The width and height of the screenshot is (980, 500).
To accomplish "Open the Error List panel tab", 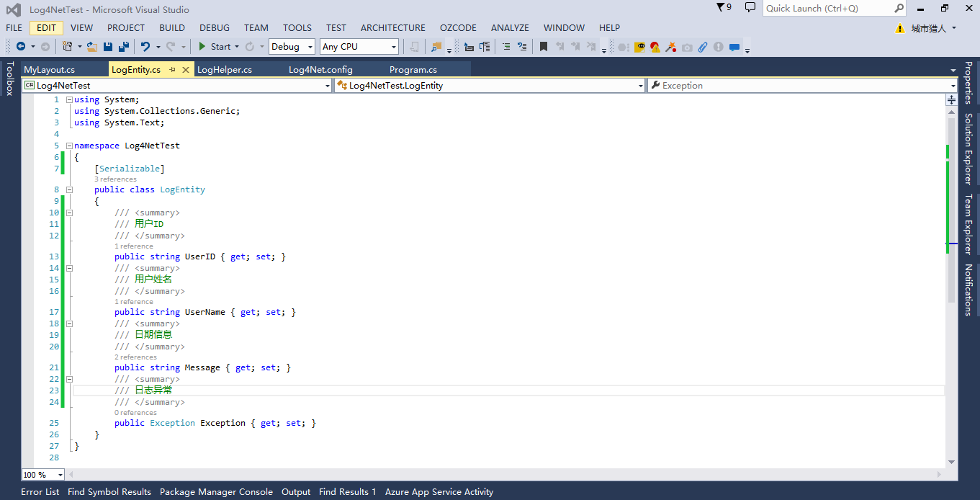I will [x=40, y=492].
